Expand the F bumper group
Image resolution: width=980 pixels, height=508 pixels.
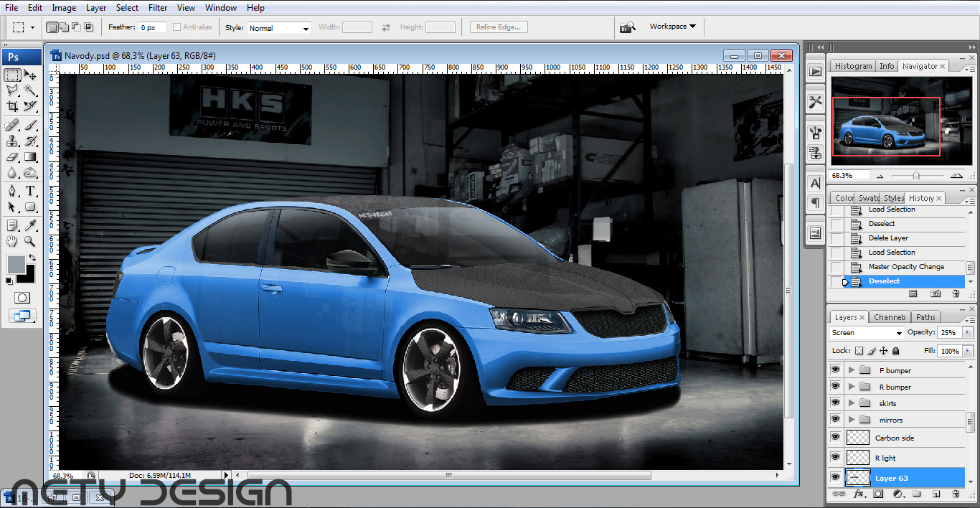tap(852, 370)
